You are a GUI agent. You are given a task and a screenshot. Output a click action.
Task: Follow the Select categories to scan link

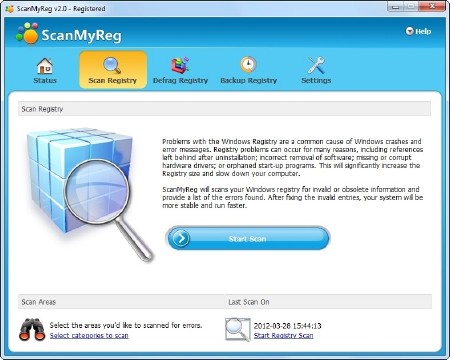tap(89, 335)
